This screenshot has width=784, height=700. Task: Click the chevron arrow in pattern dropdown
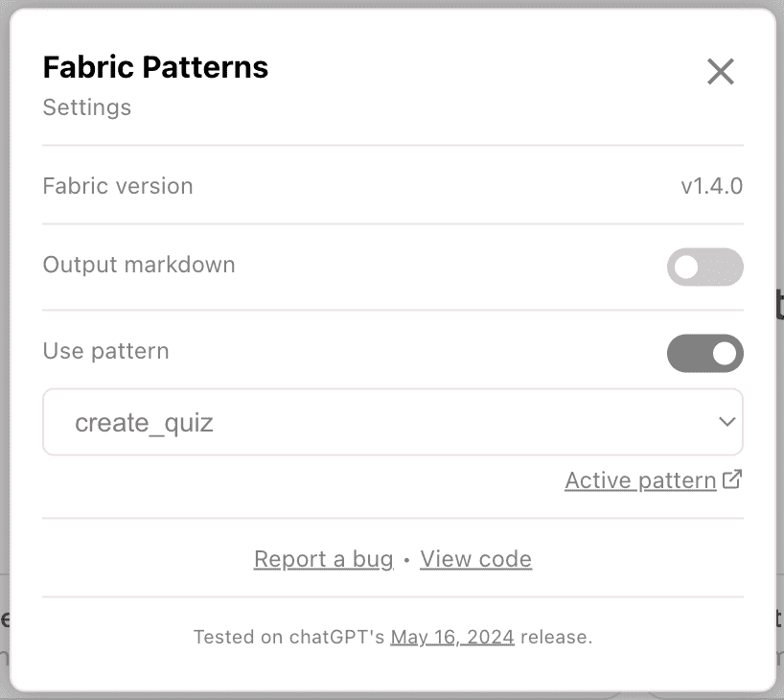[727, 422]
